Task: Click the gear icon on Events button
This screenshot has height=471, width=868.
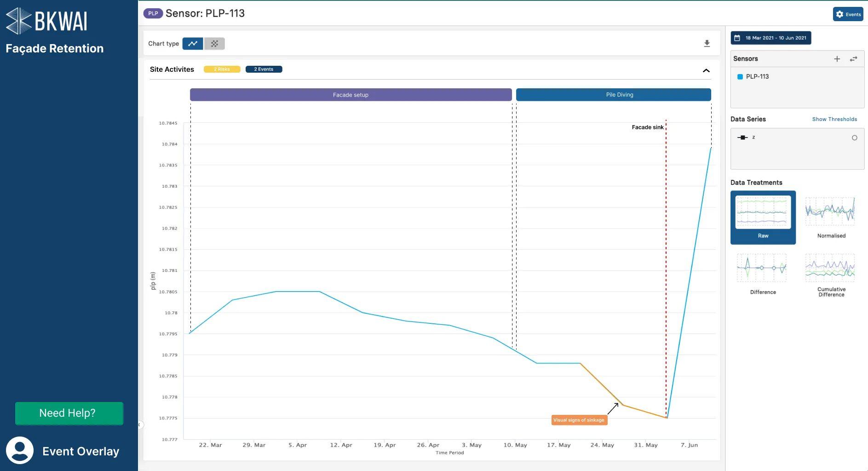Action: [x=840, y=14]
